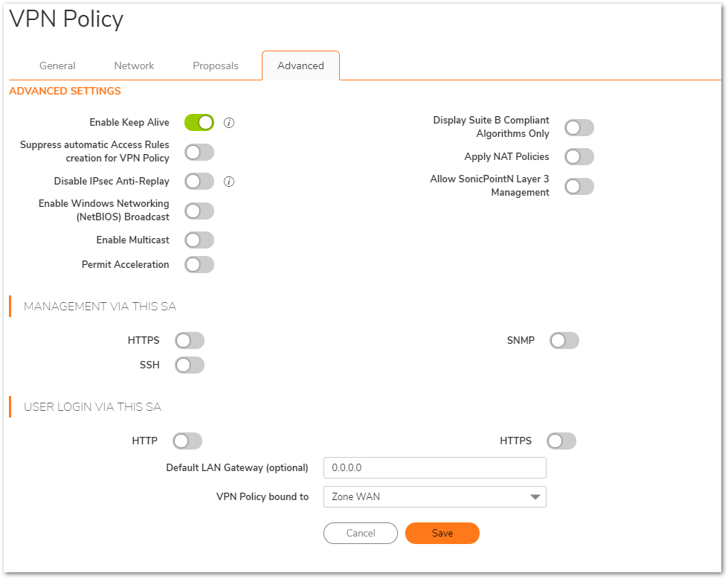
Task: Open the Proposals tab
Action: click(x=216, y=65)
